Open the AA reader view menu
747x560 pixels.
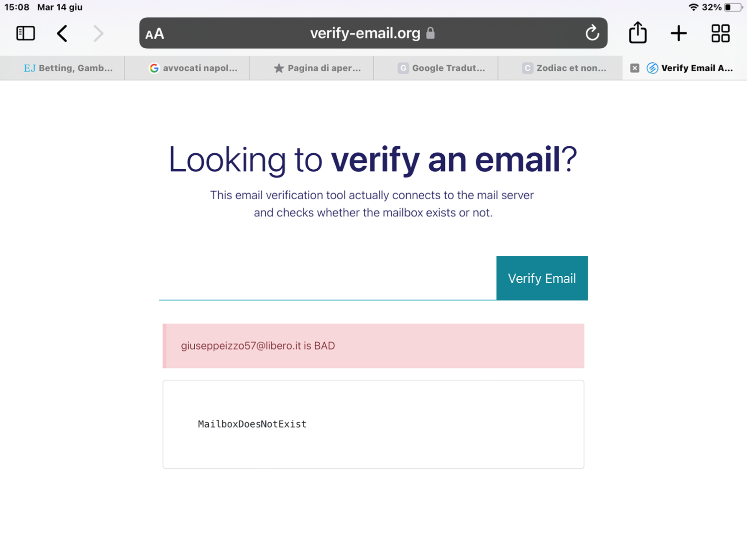click(154, 34)
